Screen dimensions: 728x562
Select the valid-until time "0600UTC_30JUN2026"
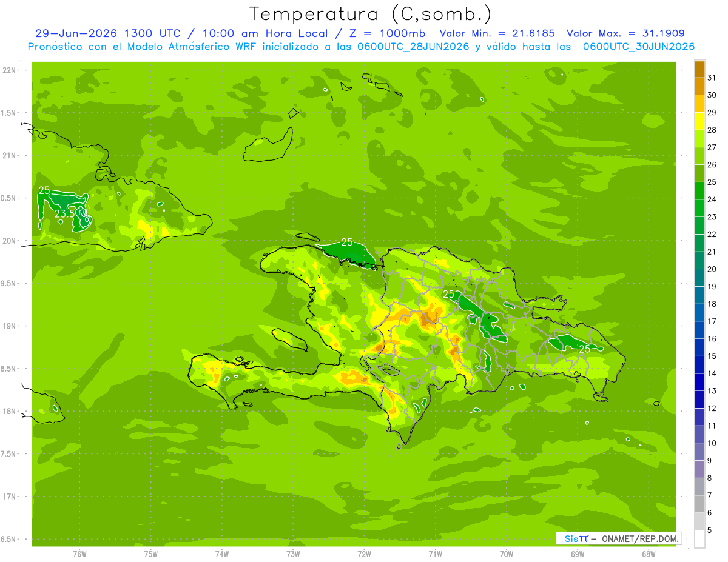(639, 47)
